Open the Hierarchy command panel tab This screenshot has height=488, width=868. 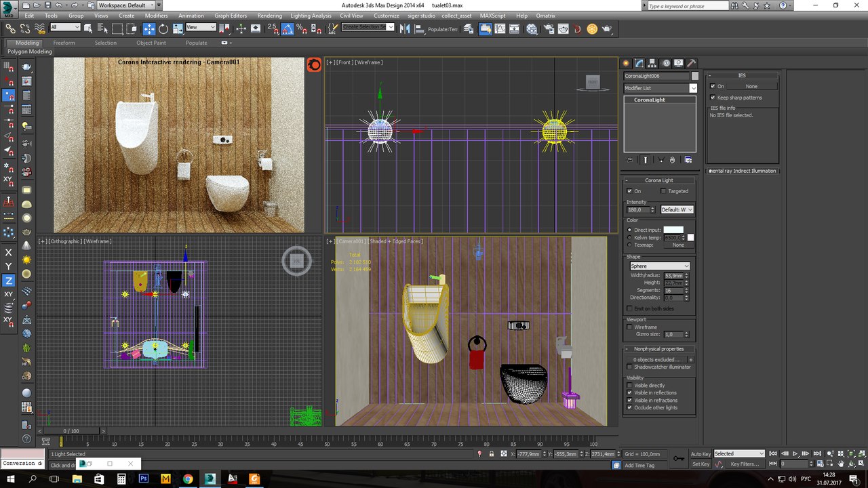(x=652, y=63)
